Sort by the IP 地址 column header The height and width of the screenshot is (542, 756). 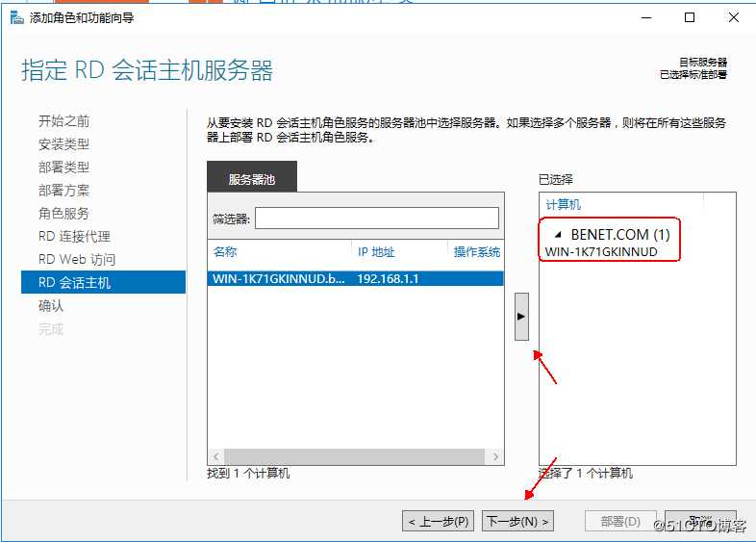[x=376, y=252]
